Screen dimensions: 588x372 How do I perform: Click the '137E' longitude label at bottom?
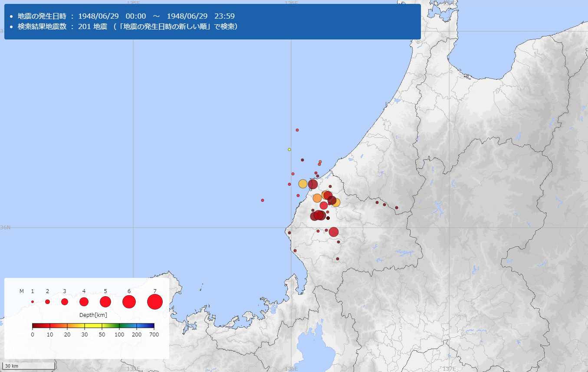449,369
